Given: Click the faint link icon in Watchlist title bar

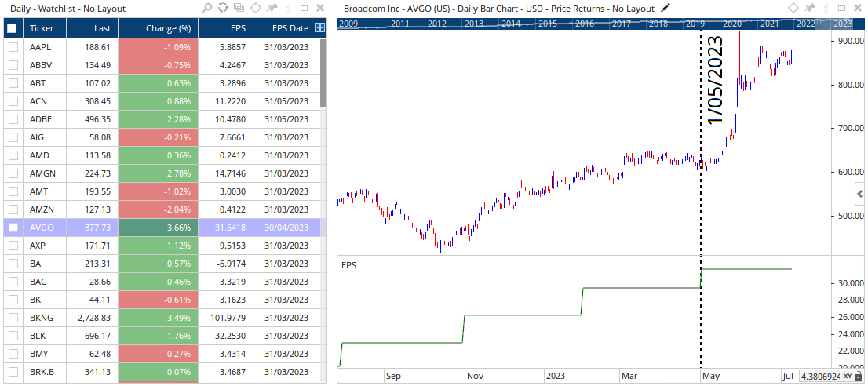Looking at the screenshot, I should 288,8.
